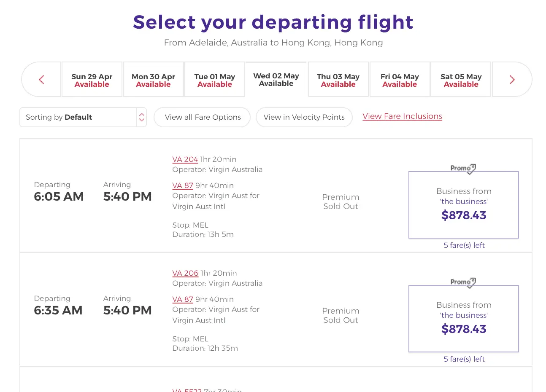Click the previous dates left arrow
This screenshot has width=546, height=392.
tap(41, 80)
